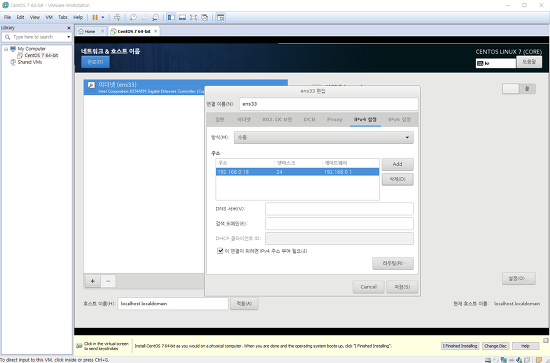Switch to Unity mode
The width and height of the screenshot is (550, 363).
204,17
